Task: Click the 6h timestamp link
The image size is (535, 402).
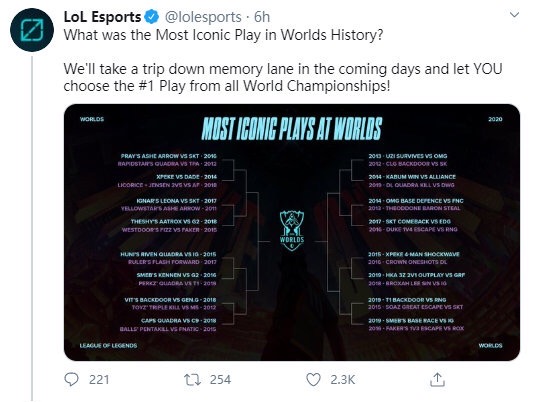Action: (262, 17)
